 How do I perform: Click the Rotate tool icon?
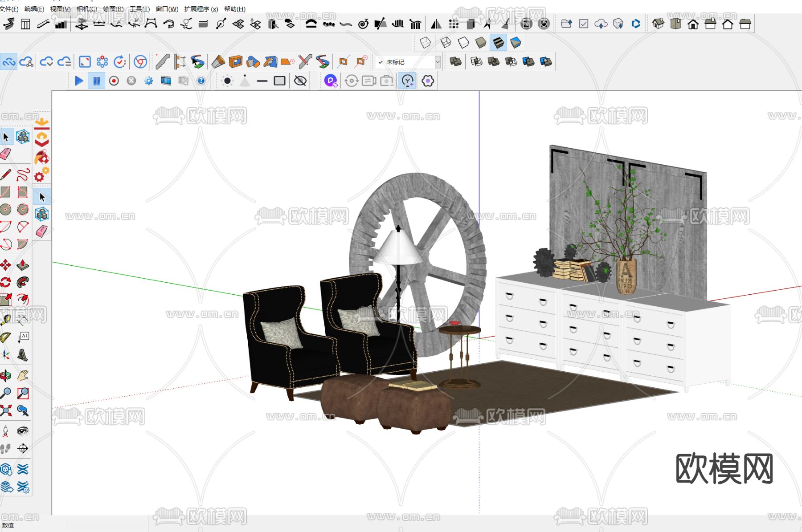[5, 283]
